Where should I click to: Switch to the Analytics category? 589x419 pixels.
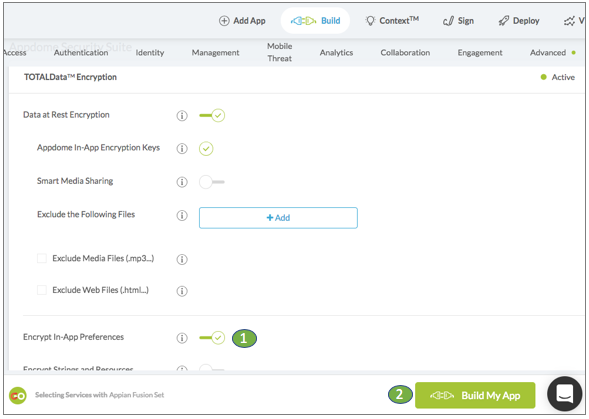(x=336, y=53)
